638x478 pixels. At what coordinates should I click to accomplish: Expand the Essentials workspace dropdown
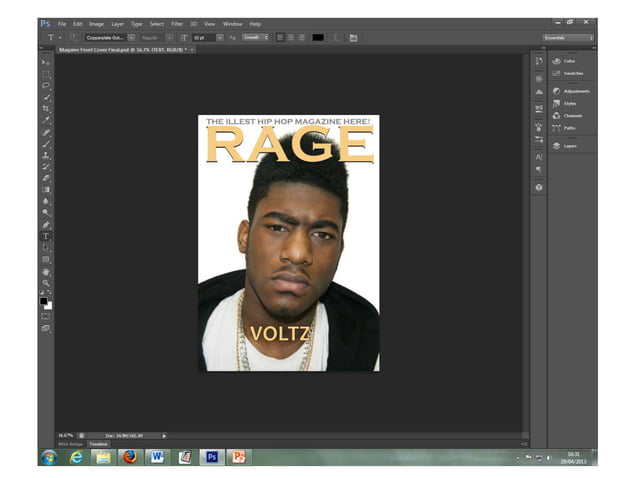[x=569, y=37]
